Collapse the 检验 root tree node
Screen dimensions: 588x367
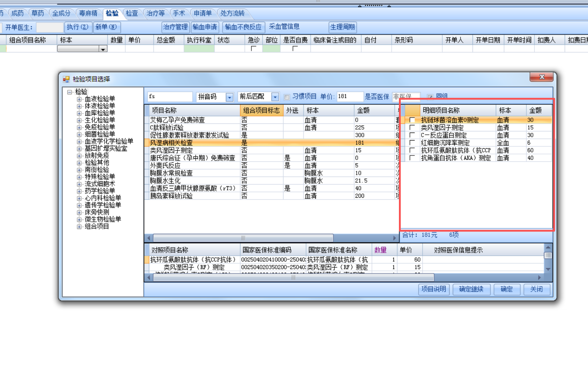click(69, 92)
